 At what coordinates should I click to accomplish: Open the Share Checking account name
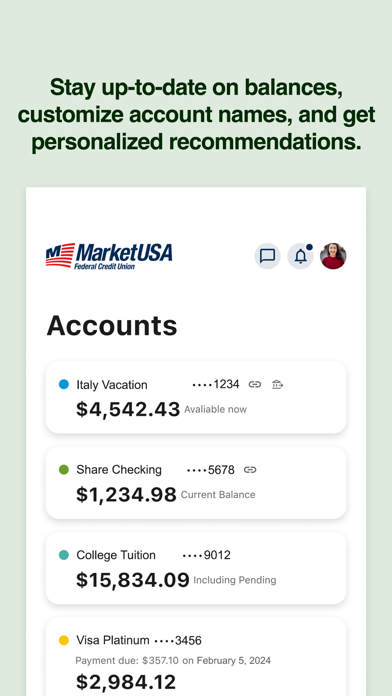click(119, 470)
